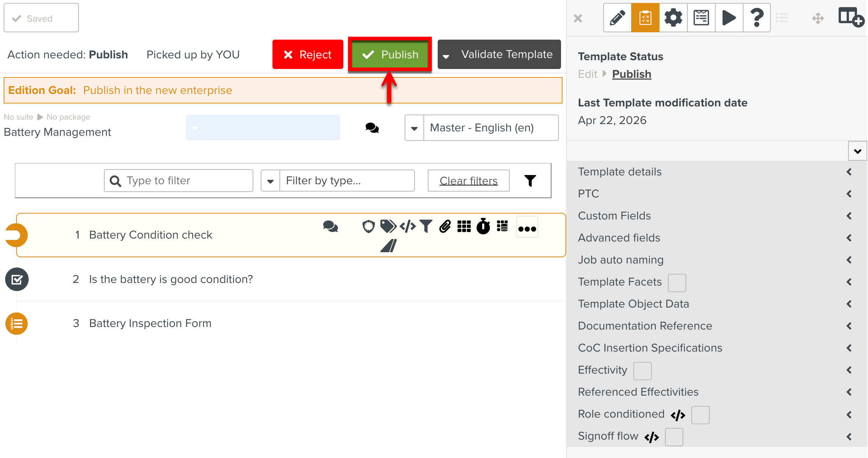Open the settings gear panel
The height and width of the screenshot is (458, 868).
[673, 17]
